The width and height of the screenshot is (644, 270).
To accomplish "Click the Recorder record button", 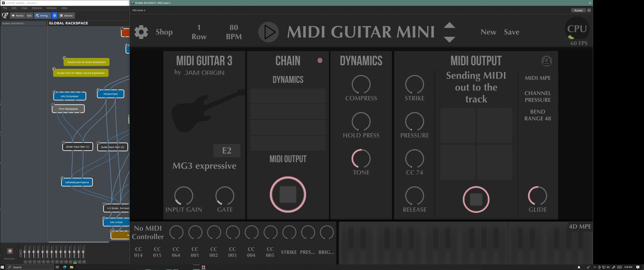I will click(10, 251).
